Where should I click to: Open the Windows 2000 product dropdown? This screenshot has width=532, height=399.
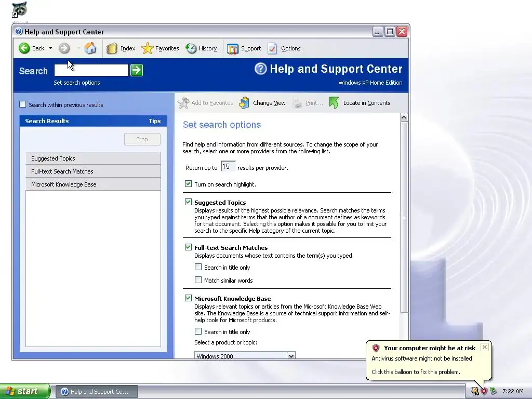245,355
